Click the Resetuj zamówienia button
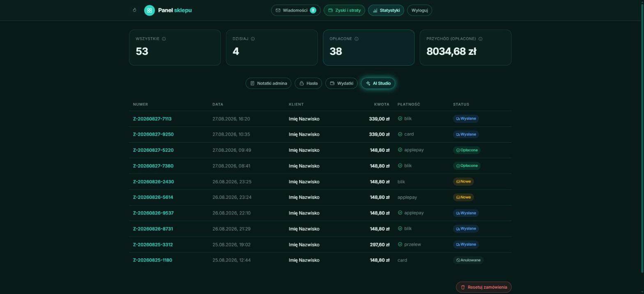Screen dimensions: 644x294 coord(483,287)
